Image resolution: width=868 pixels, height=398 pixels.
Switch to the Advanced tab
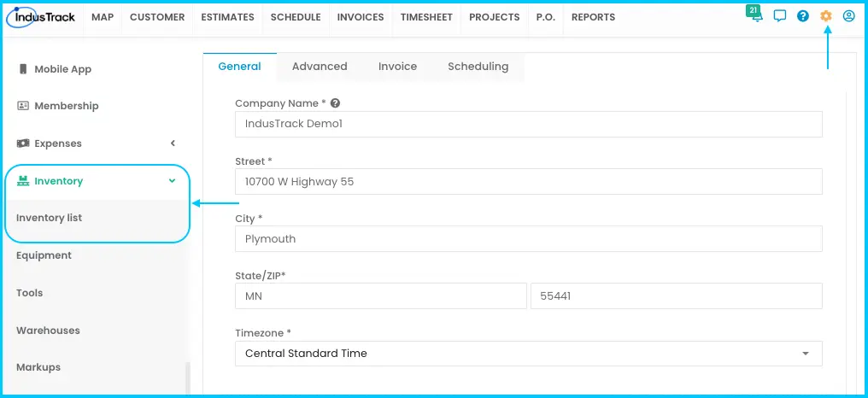click(320, 67)
